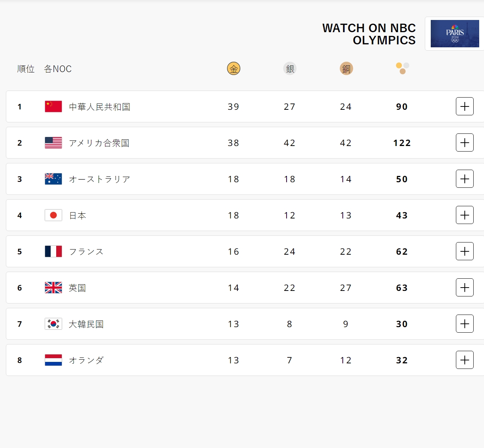Click the bronze medal column icon
484x448 pixels.
pos(346,68)
